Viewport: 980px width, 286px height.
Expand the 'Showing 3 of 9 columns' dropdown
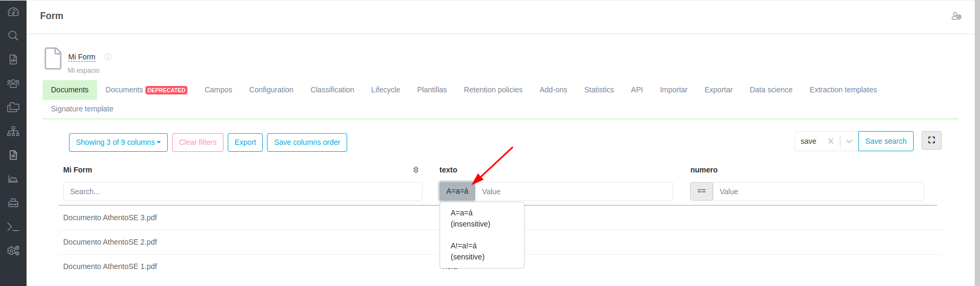click(118, 142)
